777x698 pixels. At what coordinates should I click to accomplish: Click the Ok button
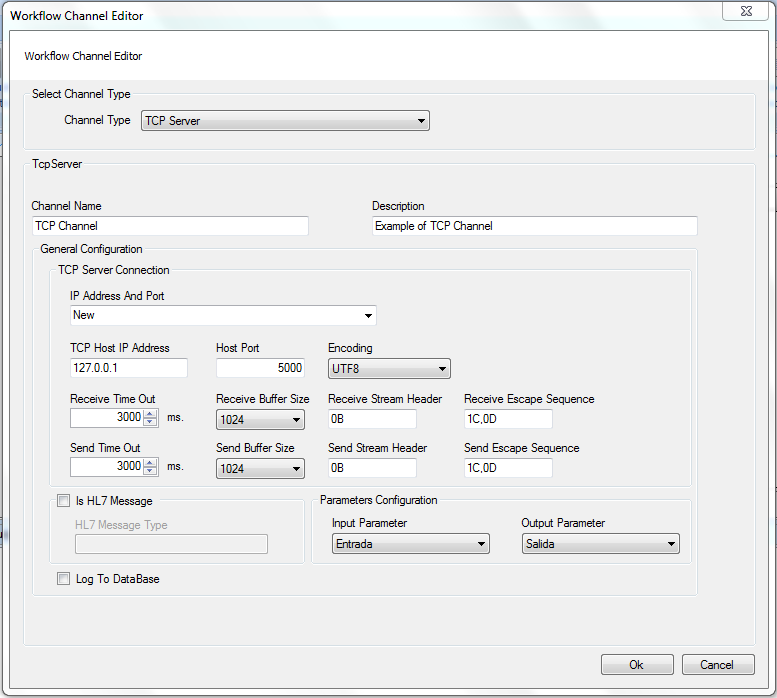point(637,665)
